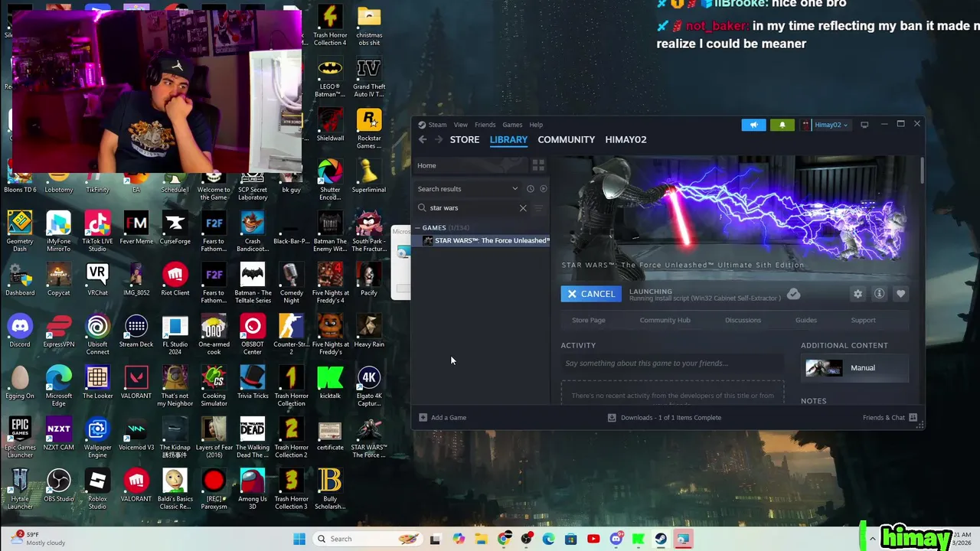Click the Windows taskbar Search box
Image resolution: width=980 pixels, height=551 pixels.
point(366,539)
